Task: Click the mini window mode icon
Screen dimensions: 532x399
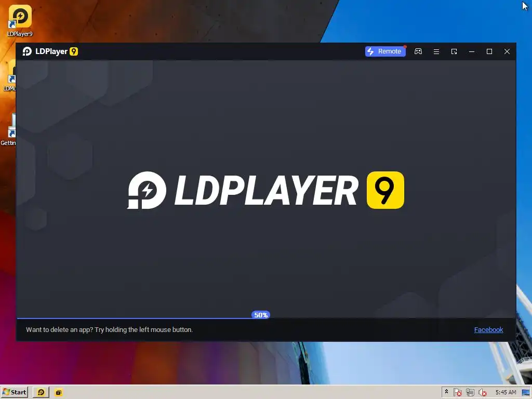Action: point(454,51)
